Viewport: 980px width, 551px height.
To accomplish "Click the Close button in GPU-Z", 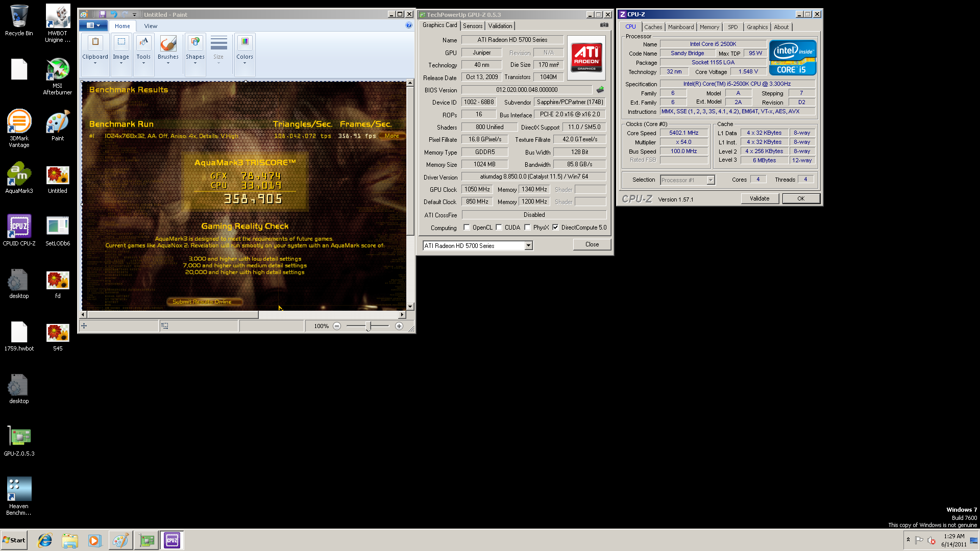I will [592, 245].
